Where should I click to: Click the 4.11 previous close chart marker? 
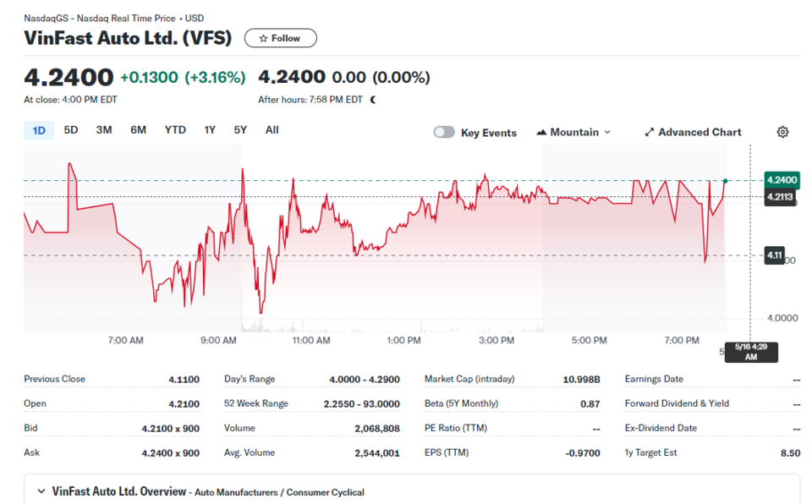click(x=775, y=255)
